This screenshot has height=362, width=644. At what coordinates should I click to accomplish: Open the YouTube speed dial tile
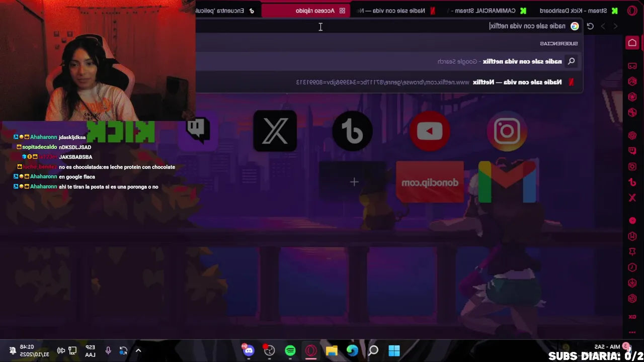click(430, 131)
